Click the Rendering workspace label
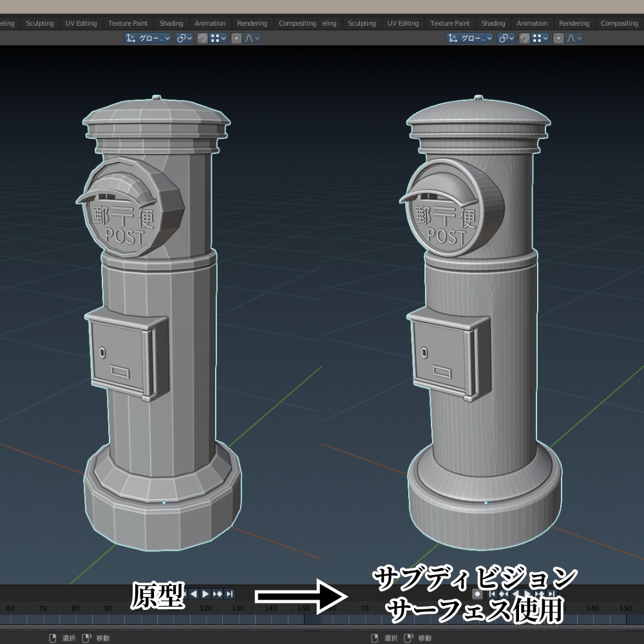This screenshot has height=644, width=644. pos(252,23)
